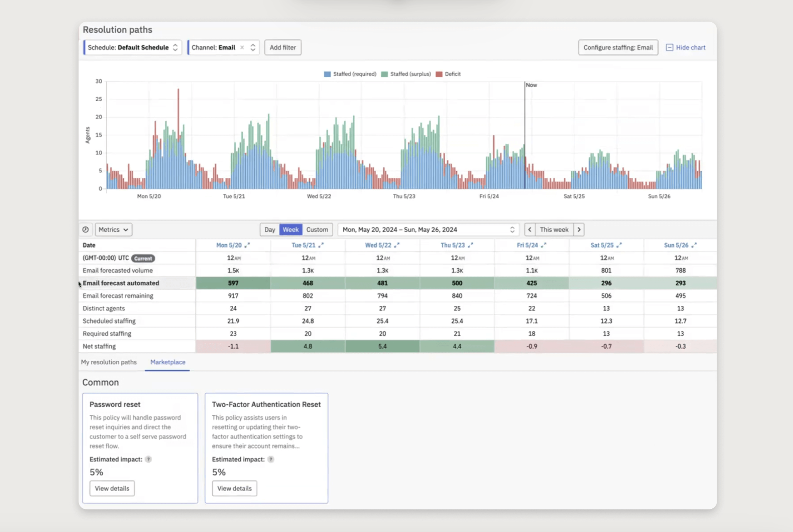The height and width of the screenshot is (532, 793).
Task: Open Configure staffing: Email
Action: [x=618, y=48]
